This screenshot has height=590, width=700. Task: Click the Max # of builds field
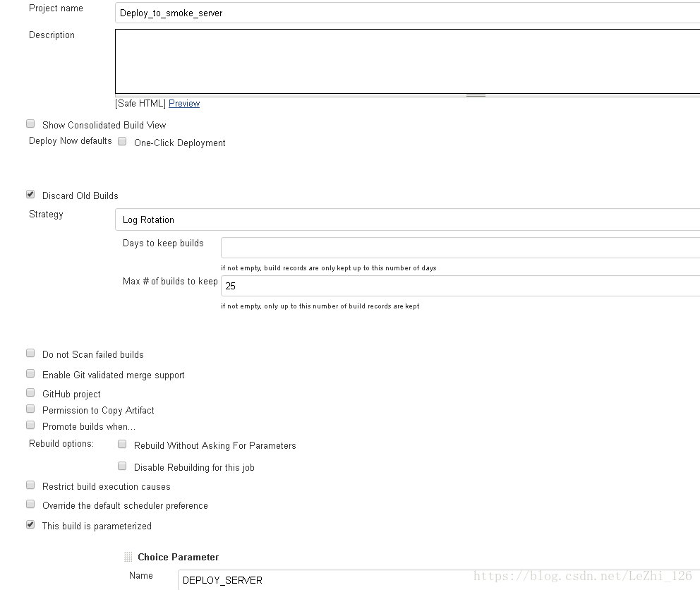(x=460, y=286)
